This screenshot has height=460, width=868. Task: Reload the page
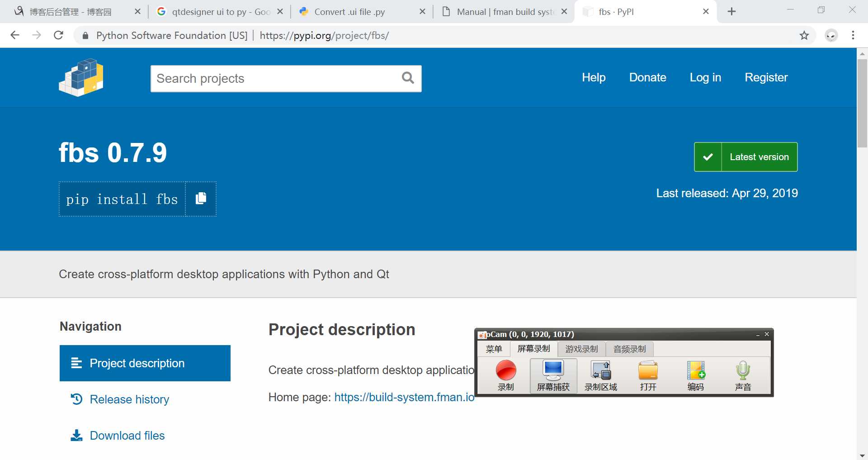click(58, 35)
